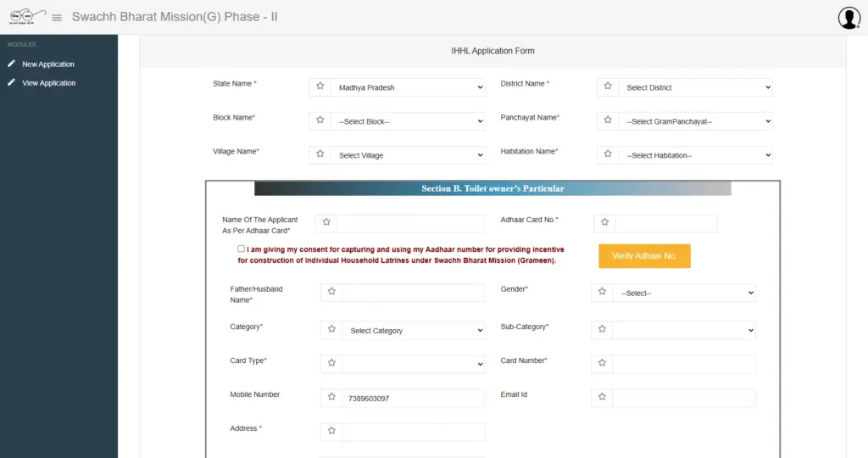This screenshot has width=868, height=458.
Task: Click star icon beside Sub-Category
Action: point(602,330)
